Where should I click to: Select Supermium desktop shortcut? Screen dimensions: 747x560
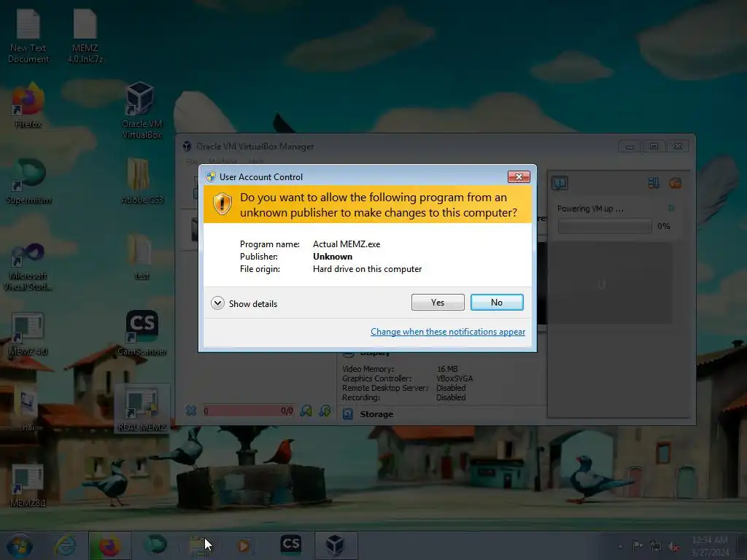click(28, 181)
